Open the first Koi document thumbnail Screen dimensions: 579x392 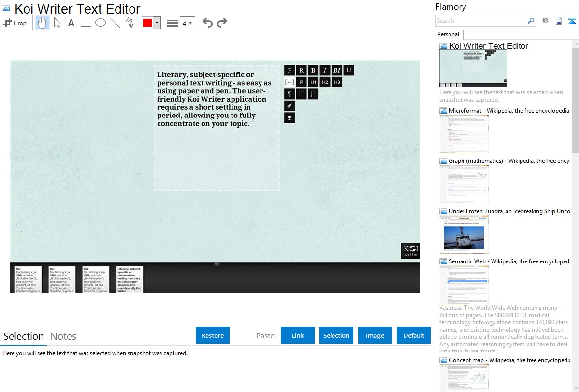coord(29,279)
